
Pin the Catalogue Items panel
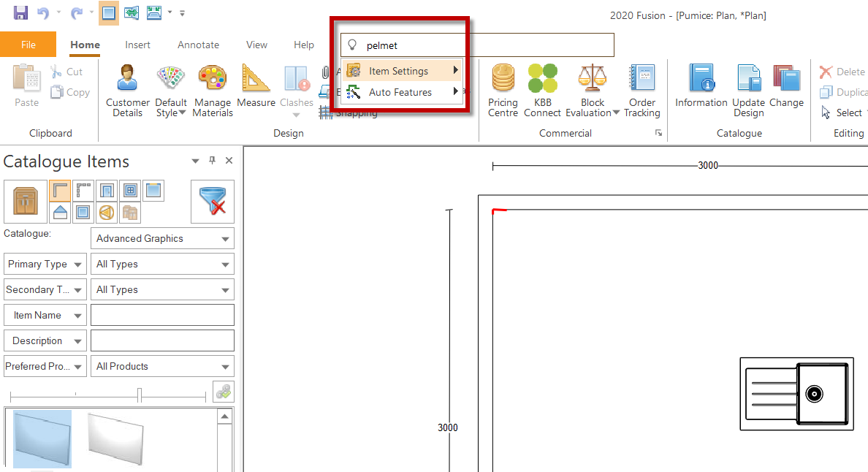212,161
